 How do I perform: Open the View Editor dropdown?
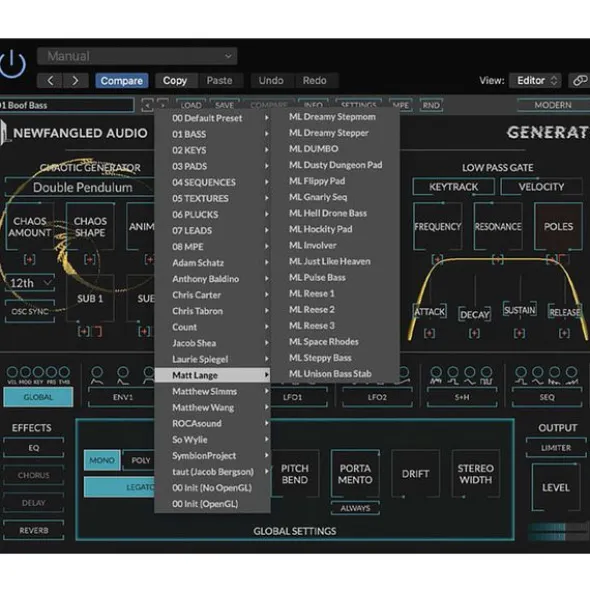point(535,81)
